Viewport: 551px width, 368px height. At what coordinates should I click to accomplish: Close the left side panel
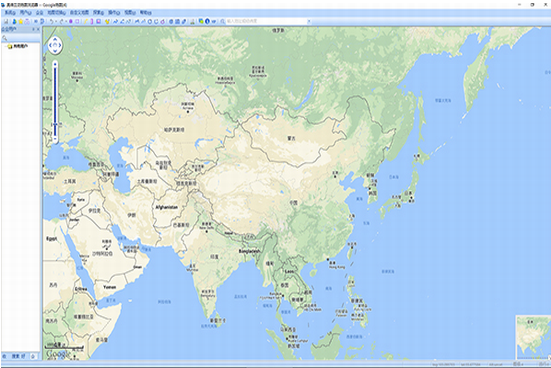click(x=38, y=30)
